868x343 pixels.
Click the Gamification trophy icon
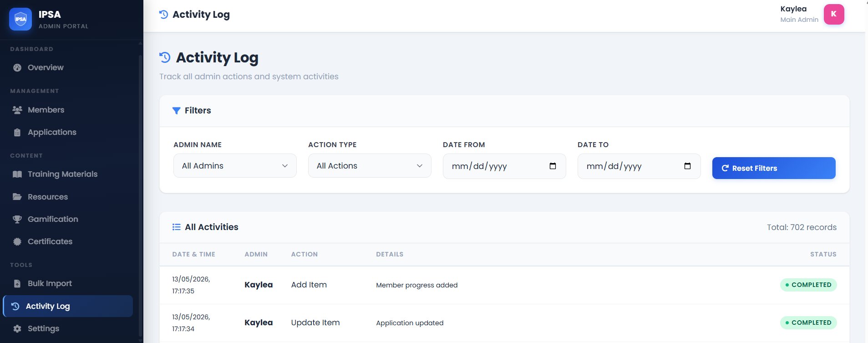17,219
